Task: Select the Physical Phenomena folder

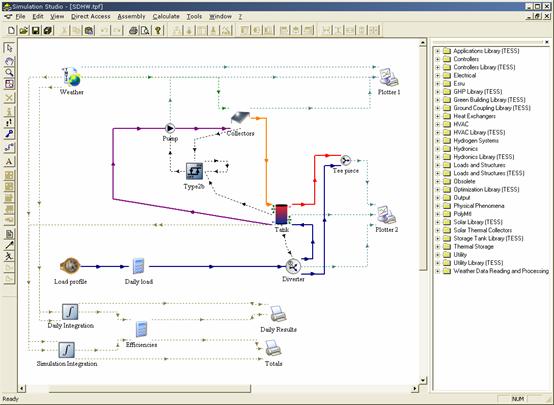Action: 479,206
